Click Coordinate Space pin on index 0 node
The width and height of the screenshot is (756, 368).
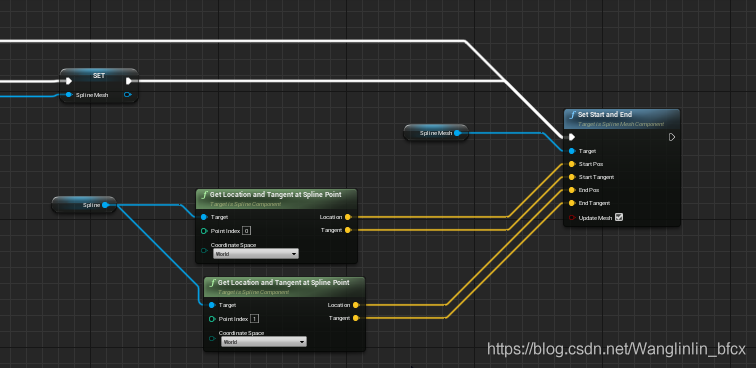pos(204,250)
